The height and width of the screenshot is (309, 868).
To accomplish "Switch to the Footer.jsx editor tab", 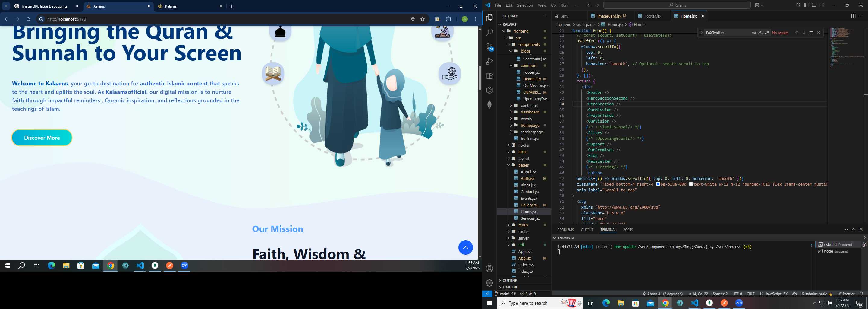I will click(x=652, y=16).
